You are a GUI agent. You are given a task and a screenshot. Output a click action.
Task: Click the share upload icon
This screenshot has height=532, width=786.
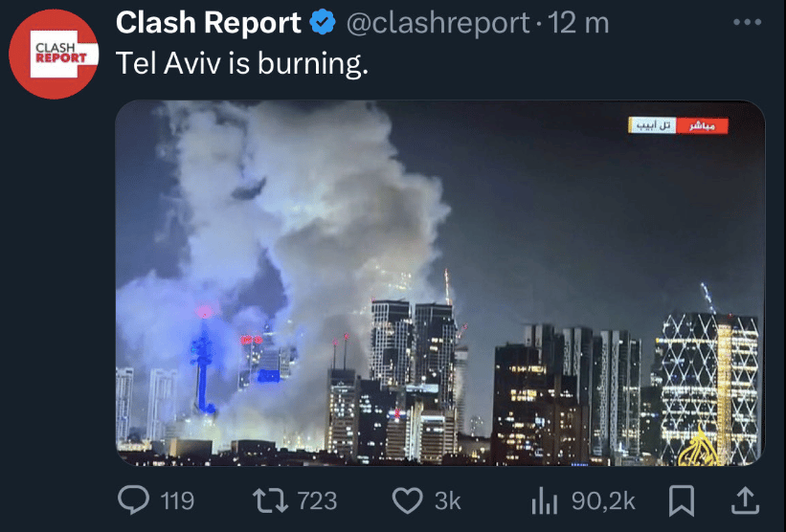click(x=745, y=499)
